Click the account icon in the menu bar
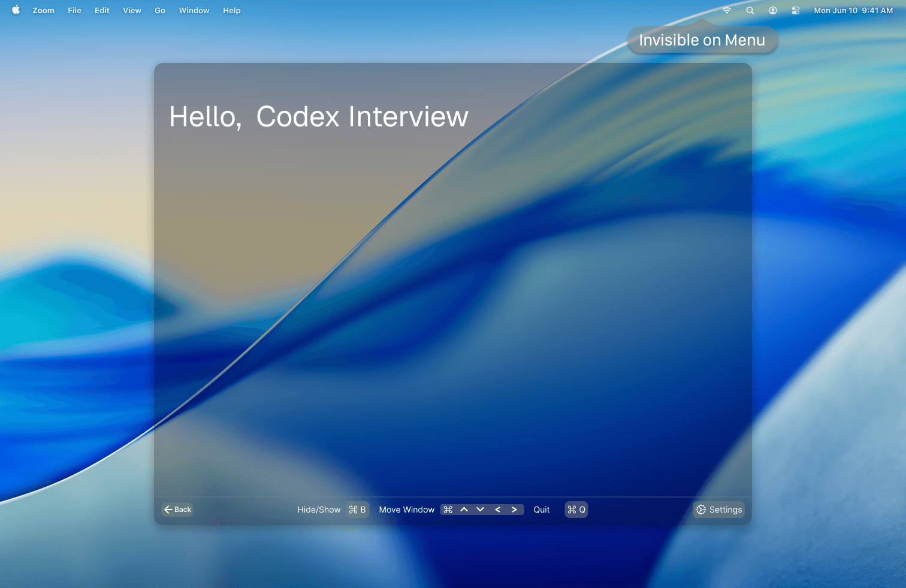 [772, 10]
